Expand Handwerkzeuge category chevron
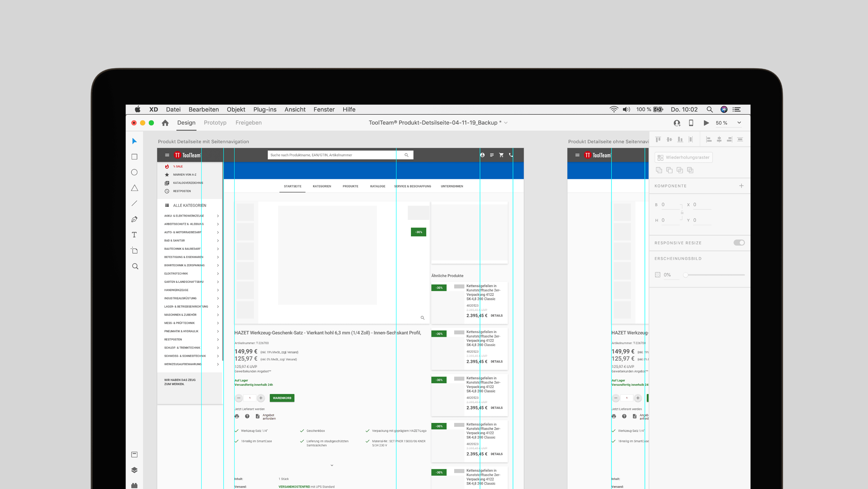The height and width of the screenshot is (489, 868). coord(218,290)
